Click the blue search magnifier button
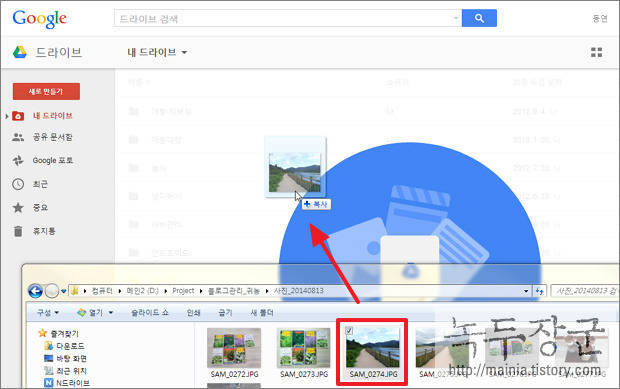 [x=479, y=18]
